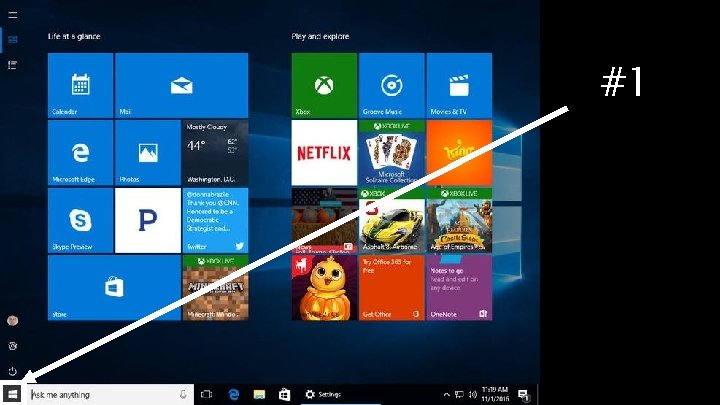The image size is (720, 405).
Task: Open the Photos tile
Action: pyautogui.click(x=148, y=153)
